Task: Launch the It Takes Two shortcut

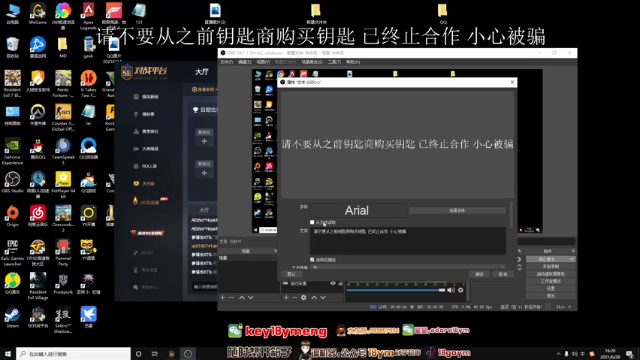Action: tap(88, 83)
